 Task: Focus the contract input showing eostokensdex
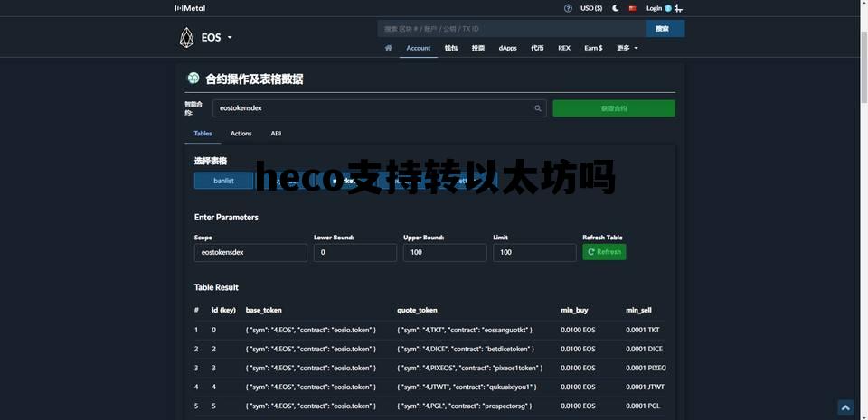tap(379, 108)
